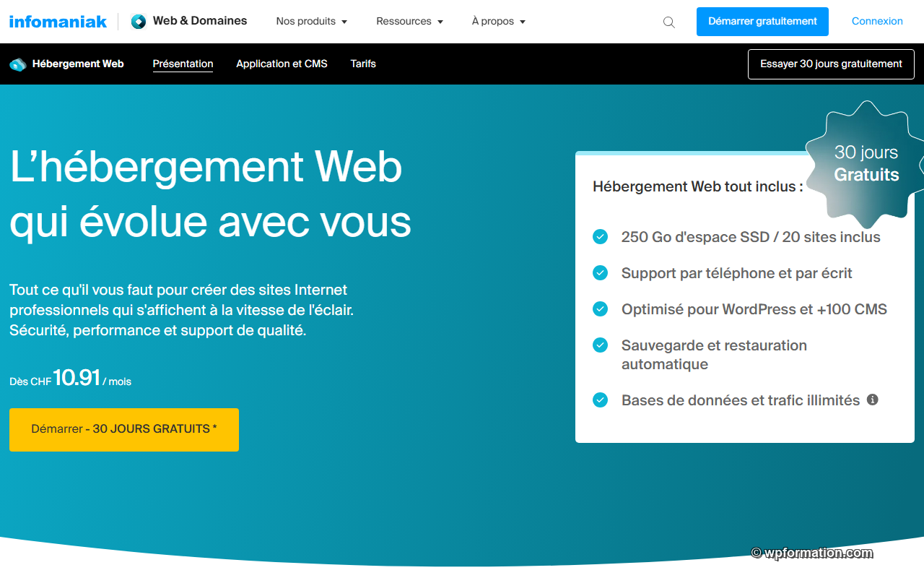
Task: Click the infomaniak logo
Action: point(58,21)
